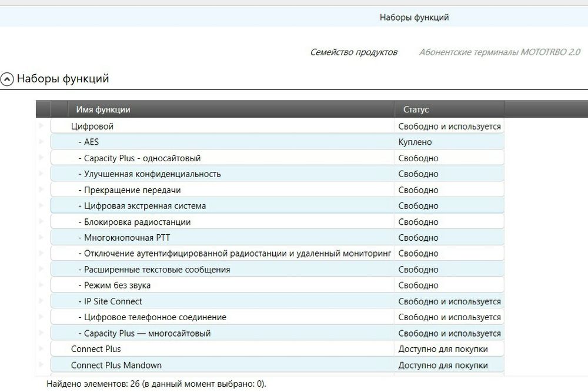Click the row arrow beside Блокировка радиостанции

42,222
